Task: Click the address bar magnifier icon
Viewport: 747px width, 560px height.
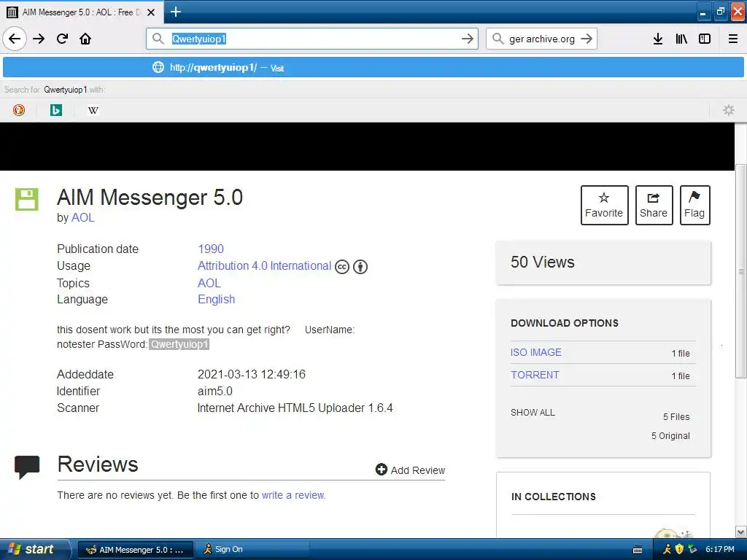Action: tap(158, 39)
